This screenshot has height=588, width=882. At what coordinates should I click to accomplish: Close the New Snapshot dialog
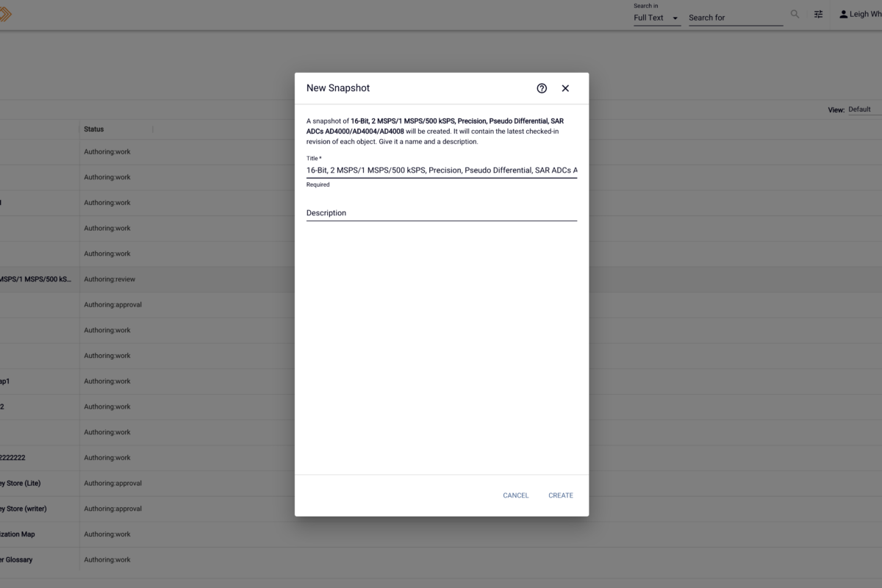pyautogui.click(x=565, y=88)
